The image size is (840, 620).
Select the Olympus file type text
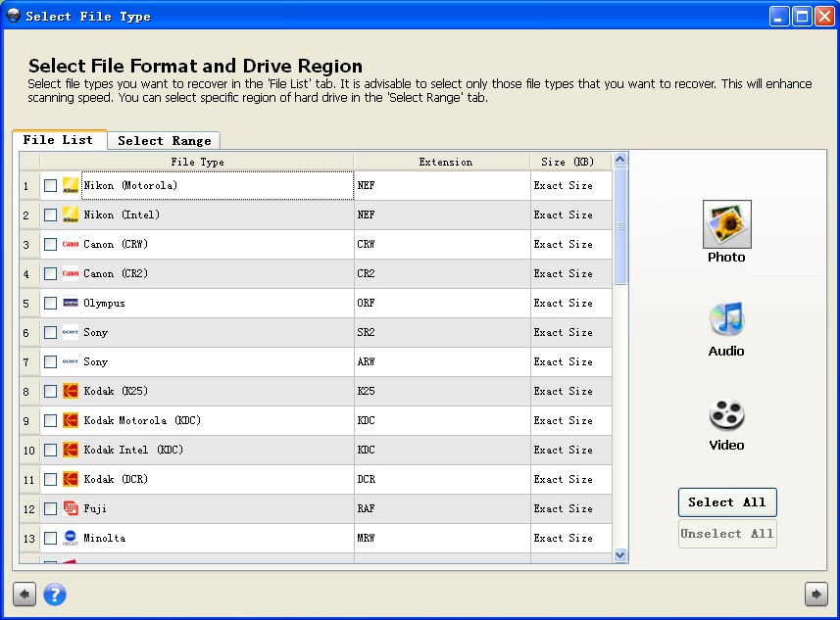coord(105,303)
